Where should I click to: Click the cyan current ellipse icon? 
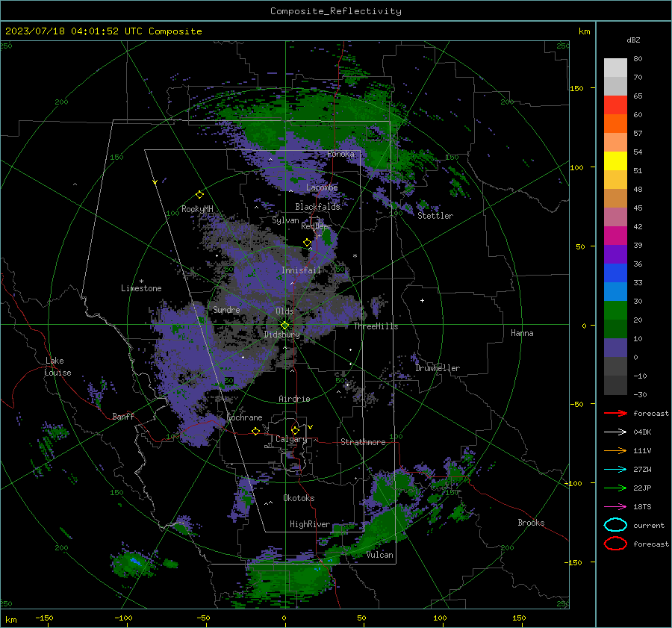615,525
